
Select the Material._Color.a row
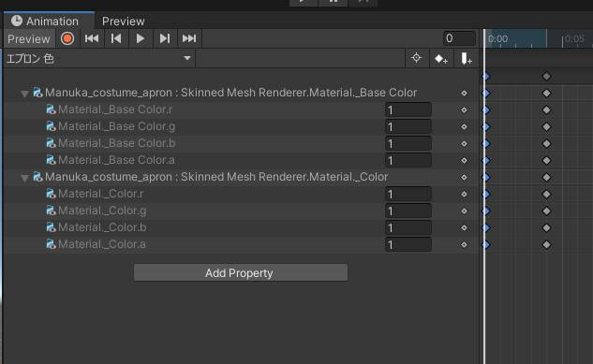[x=240, y=244]
